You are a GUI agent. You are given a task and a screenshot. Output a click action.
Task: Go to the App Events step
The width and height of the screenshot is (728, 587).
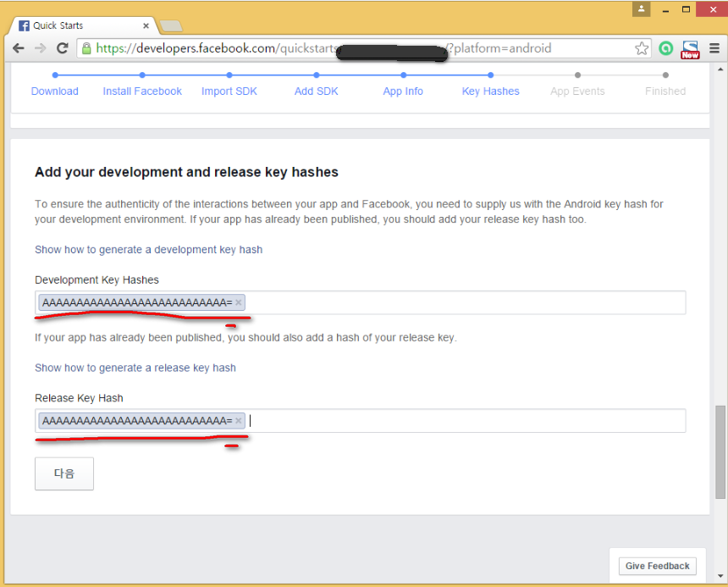(577, 91)
